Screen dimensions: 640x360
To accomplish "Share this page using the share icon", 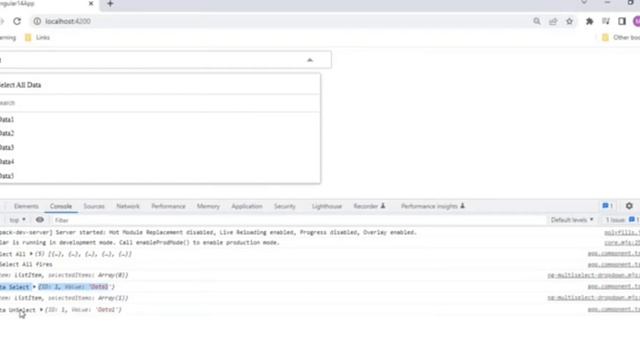I will [553, 21].
